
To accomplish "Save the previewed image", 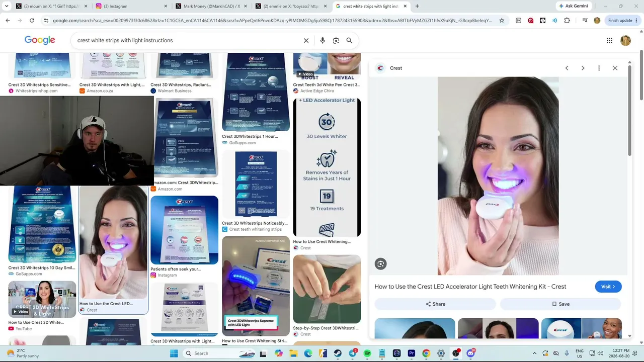I will 560,304.
